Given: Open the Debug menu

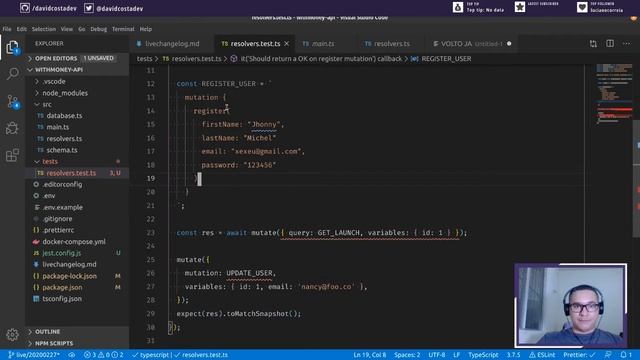Looking at the screenshot, I should pos(98,29).
